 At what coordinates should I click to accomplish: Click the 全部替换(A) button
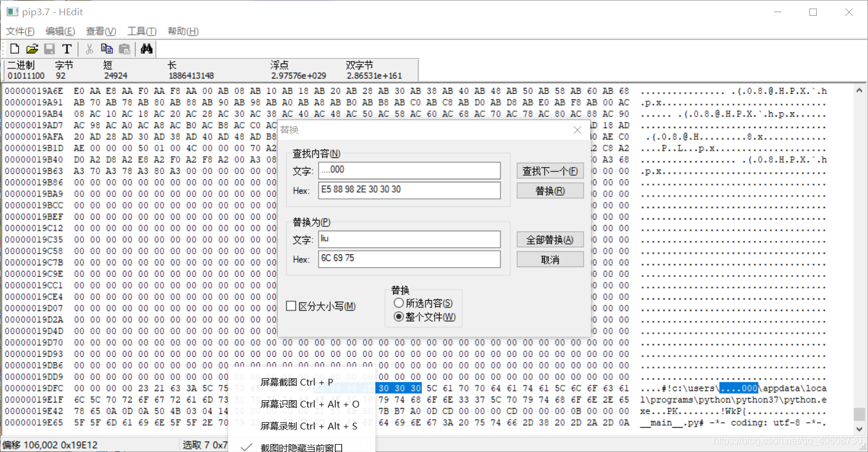[550, 239]
